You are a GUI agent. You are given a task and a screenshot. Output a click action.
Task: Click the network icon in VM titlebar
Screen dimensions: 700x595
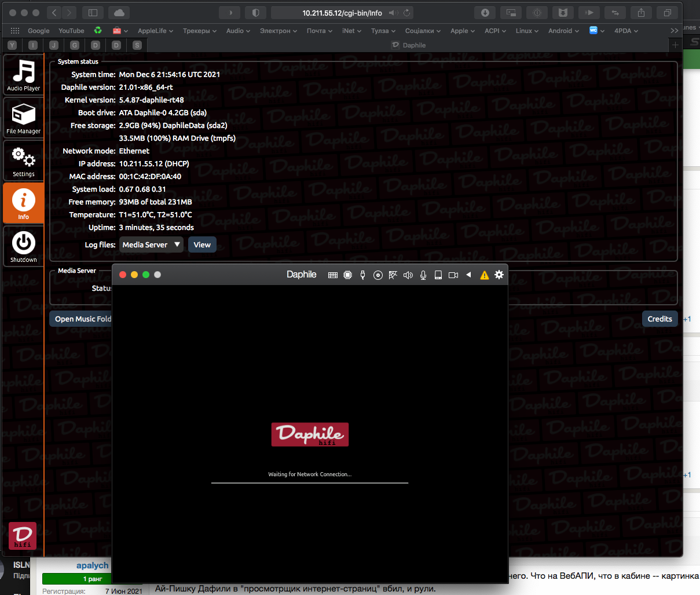tap(393, 275)
